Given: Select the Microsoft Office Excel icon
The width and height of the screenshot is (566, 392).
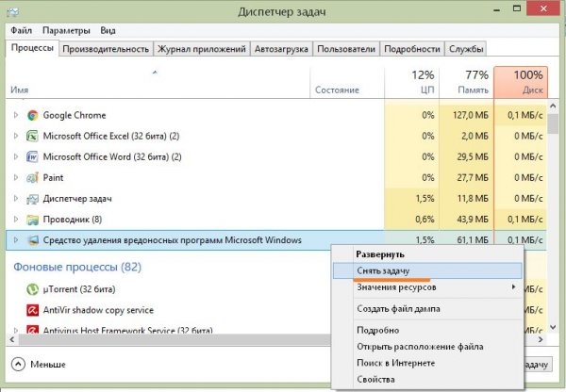Looking at the screenshot, I should 33,136.
